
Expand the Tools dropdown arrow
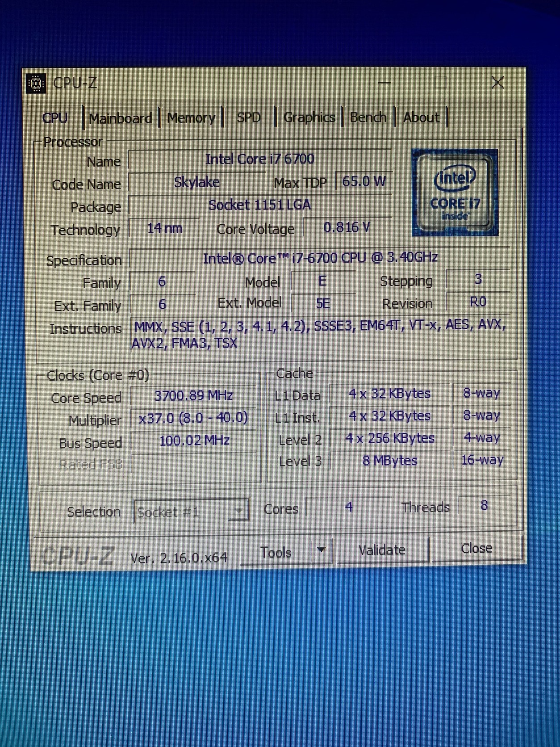pyautogui.click(x=321, y=550)
